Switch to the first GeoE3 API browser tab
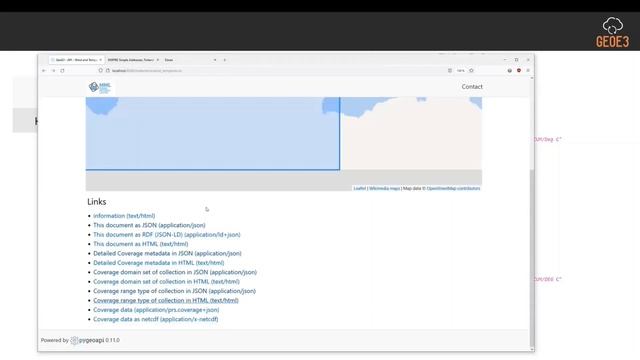The width and height of the screenshot is (640, 360). 76,60
